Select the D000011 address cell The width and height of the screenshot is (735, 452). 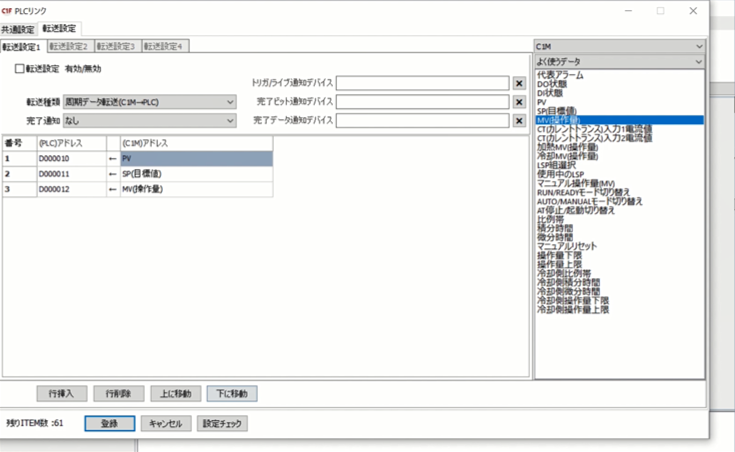(70, 174)
